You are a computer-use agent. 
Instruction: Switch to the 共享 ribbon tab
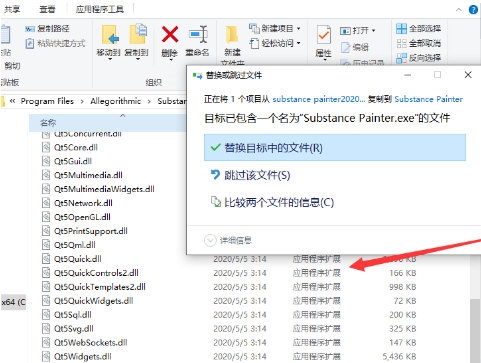12,9
